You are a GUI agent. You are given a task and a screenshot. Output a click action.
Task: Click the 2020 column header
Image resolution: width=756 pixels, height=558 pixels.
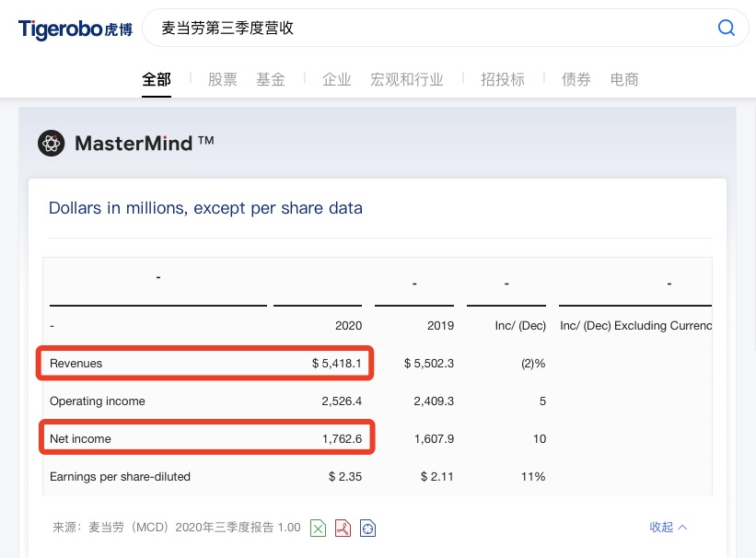click(349, 326)
